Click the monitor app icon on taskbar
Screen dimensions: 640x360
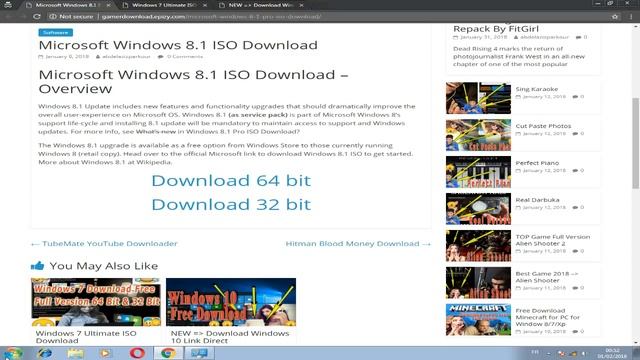click(200, 353)
